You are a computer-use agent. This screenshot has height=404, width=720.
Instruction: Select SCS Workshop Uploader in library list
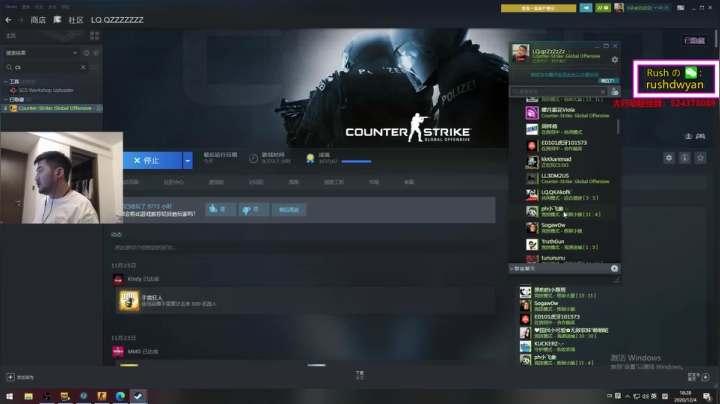[x=46, y=90]
